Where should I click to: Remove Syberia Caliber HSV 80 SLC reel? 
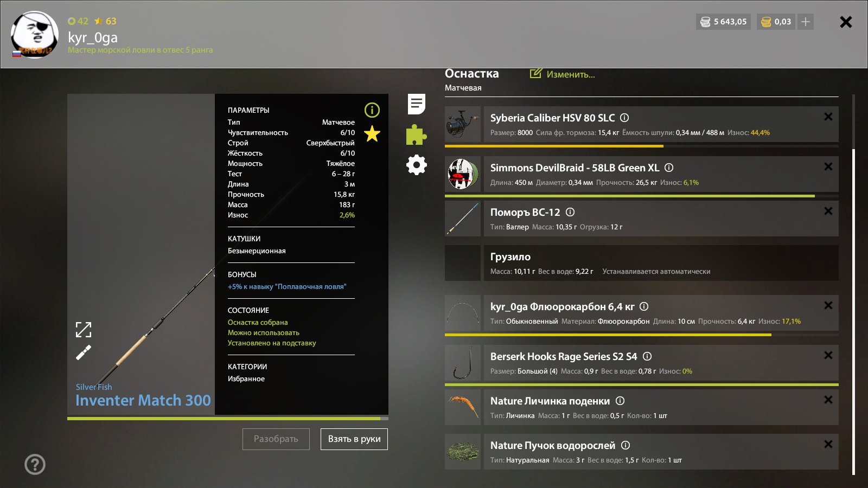pos(828,117)
